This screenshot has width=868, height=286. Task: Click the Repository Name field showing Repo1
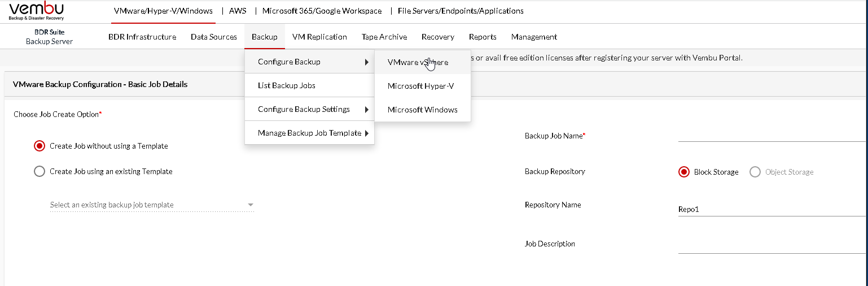click(773, 209)
